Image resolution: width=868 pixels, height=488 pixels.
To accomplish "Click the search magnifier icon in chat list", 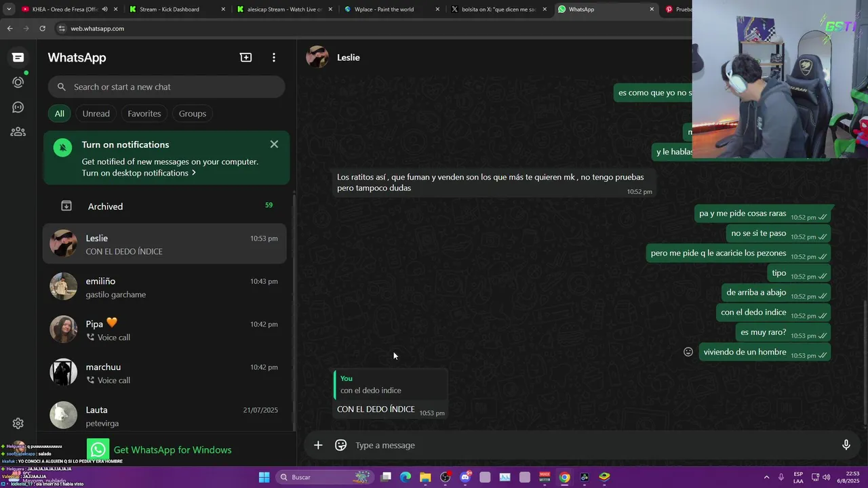I will [62, 87].
